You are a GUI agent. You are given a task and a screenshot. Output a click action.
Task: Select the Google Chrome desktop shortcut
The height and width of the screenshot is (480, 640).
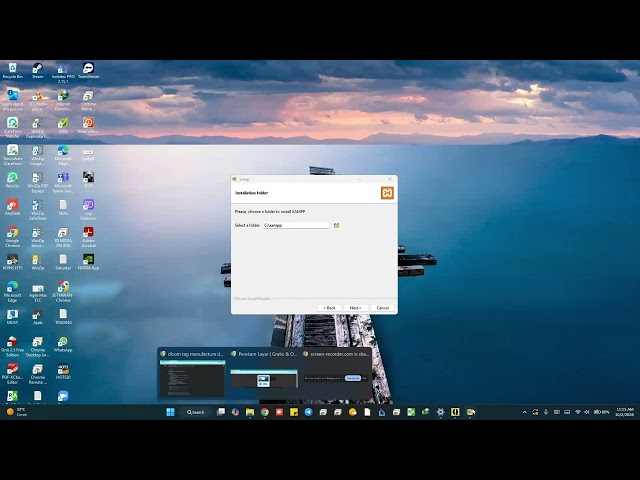13,237
